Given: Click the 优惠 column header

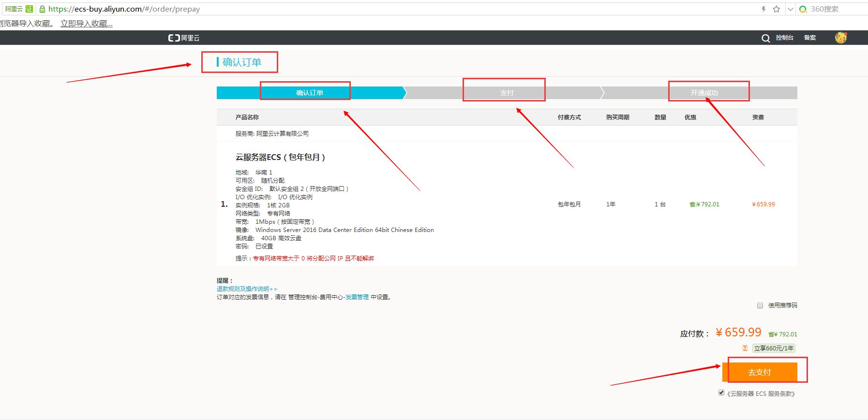Looking at the screenshot, I should pos(690,117).
